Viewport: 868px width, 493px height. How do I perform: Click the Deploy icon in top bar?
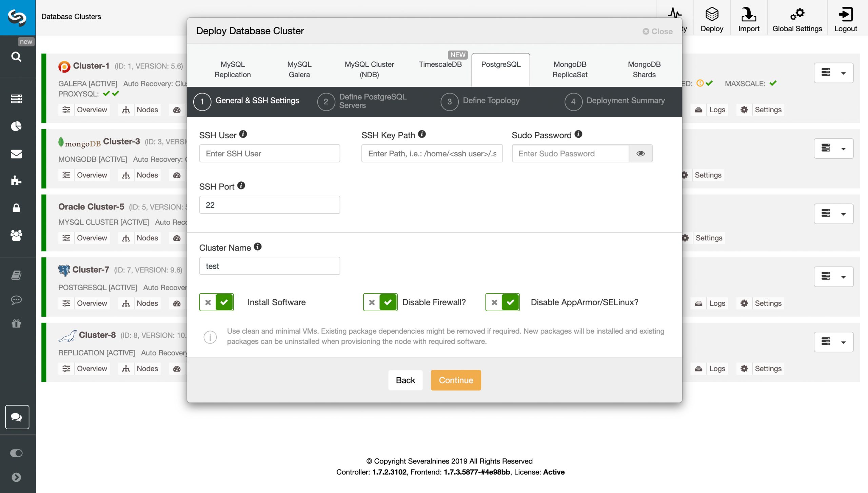pyautogui.click(x=712, y=20)
